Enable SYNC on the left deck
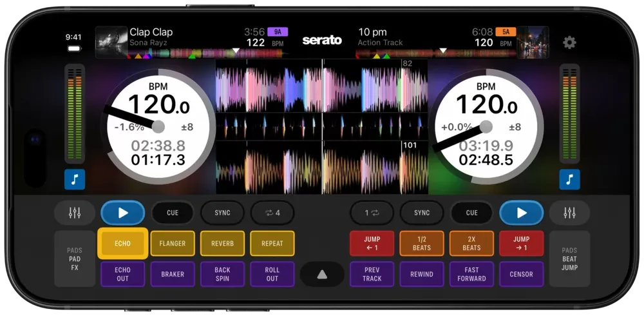Image resolution: width=644 pixels, height=316 pixels. 222,213
